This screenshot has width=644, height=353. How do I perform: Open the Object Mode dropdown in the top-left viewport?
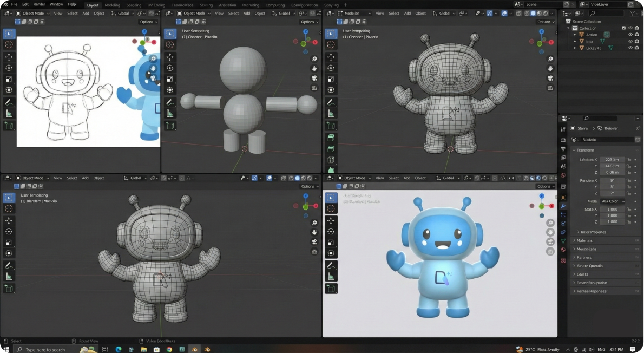tap(32, 13)
